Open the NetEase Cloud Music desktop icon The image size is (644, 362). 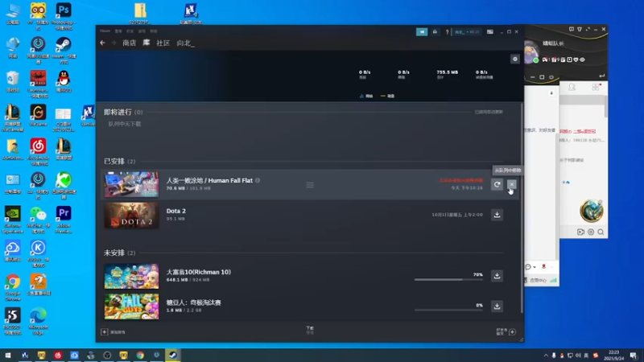point(38,152)
